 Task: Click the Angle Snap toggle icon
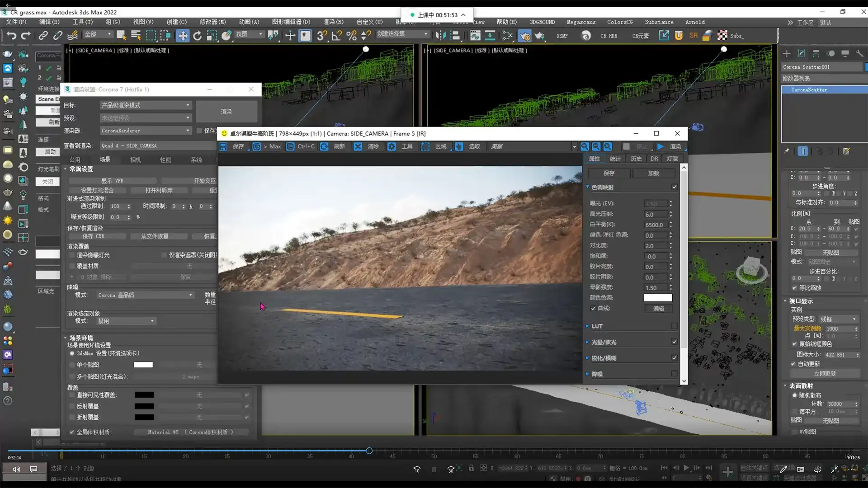point(336,36)
